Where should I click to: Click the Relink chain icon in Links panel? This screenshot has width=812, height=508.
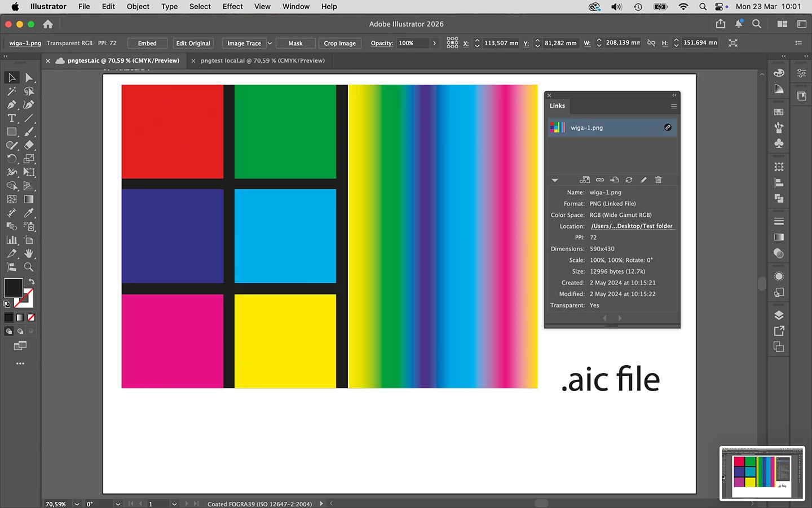click(599, 180)
